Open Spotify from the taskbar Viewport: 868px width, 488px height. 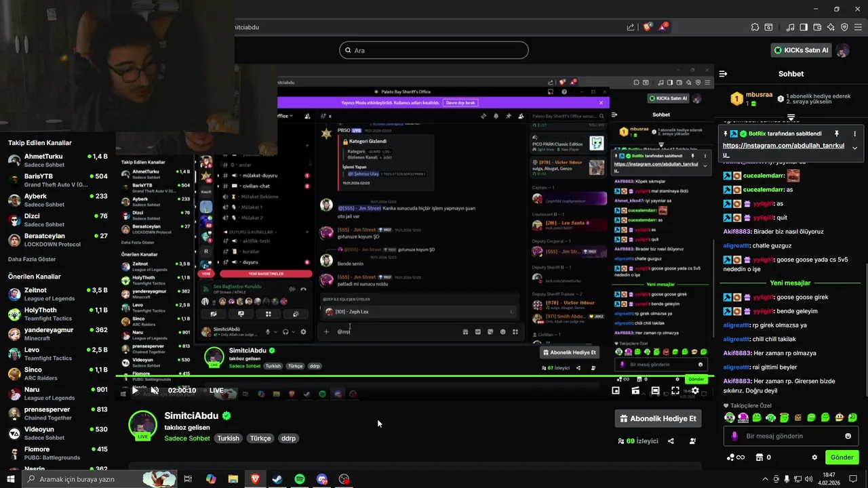pyautogui.click(x=300, y=479)
